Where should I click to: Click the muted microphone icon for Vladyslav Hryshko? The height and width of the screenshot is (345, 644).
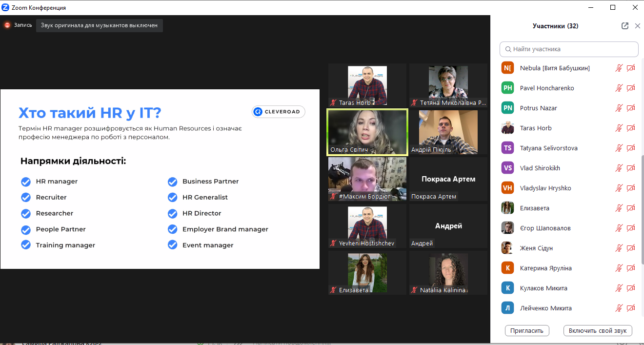click(x=619, y=188)
